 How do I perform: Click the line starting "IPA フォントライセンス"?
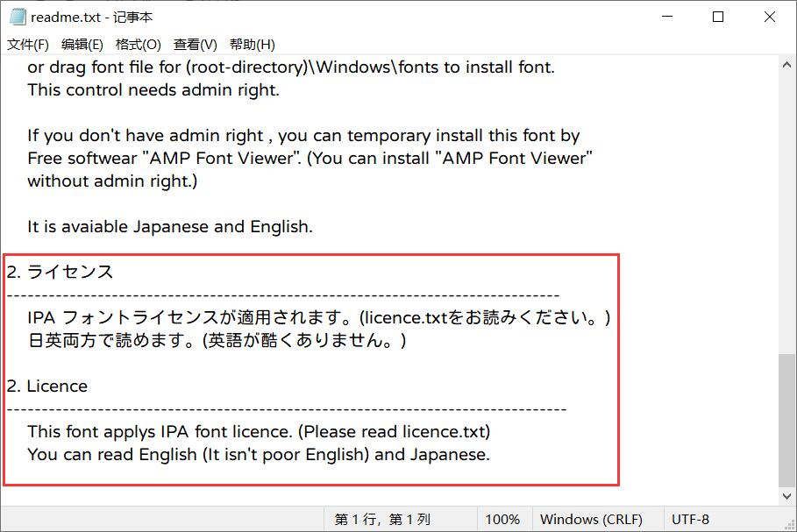(318, 317)
